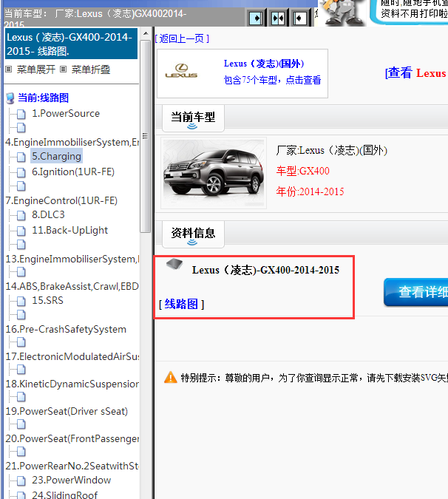
Task: Click page icon next to 23.PowerWindow
Action: [21, 481]
